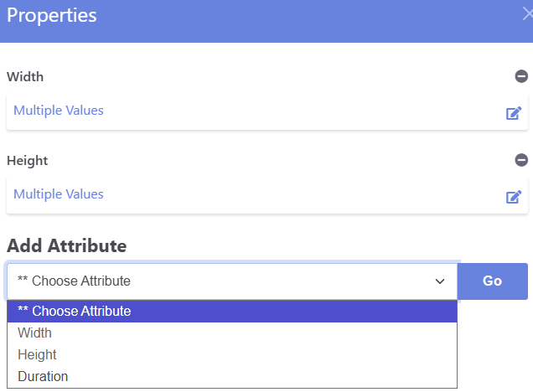Open the Width 'Multiple Values' link
The image size is (533, 392).
coord(59,111)
